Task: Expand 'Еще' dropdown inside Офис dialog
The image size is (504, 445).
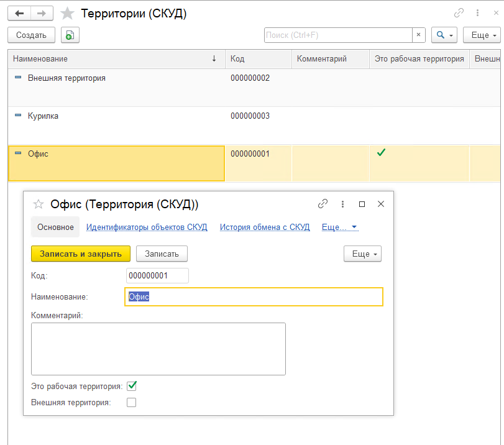Action: (x=362, y=254)
